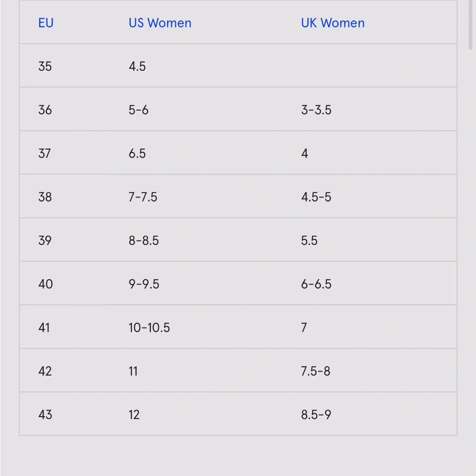Click the EU column header

46,23
